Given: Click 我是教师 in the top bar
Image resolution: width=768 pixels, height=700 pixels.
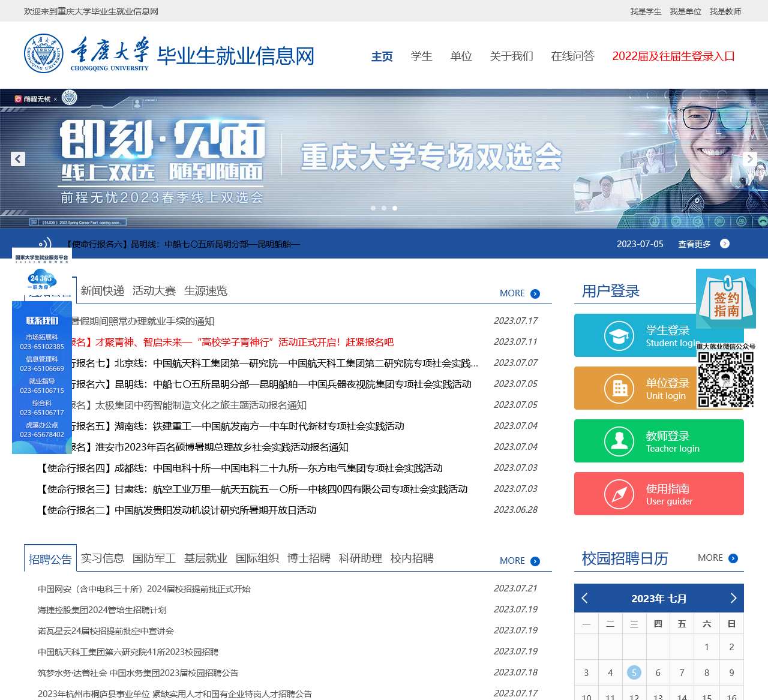Looking at the screenshot, I should point(725,11).
